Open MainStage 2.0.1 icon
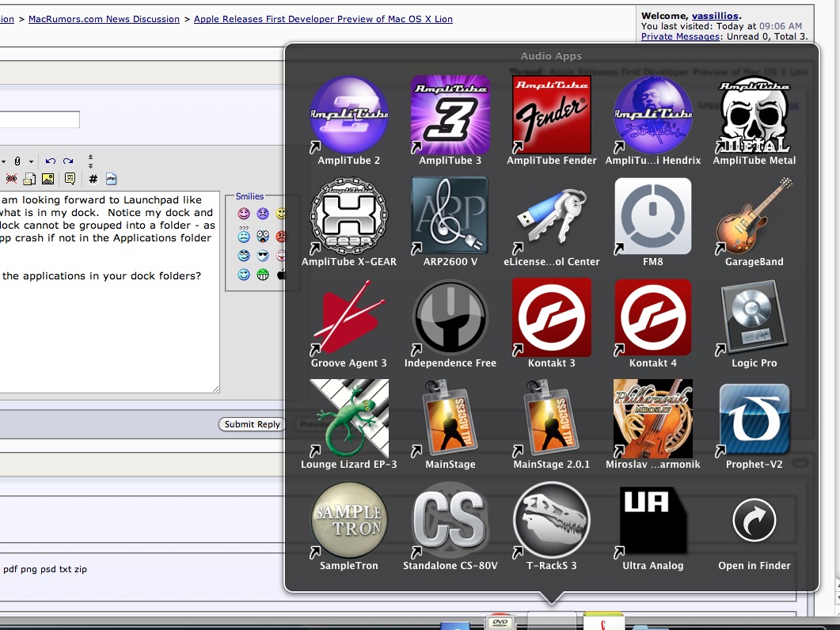This screenshot has height=630, width=840. coord(551,419)
